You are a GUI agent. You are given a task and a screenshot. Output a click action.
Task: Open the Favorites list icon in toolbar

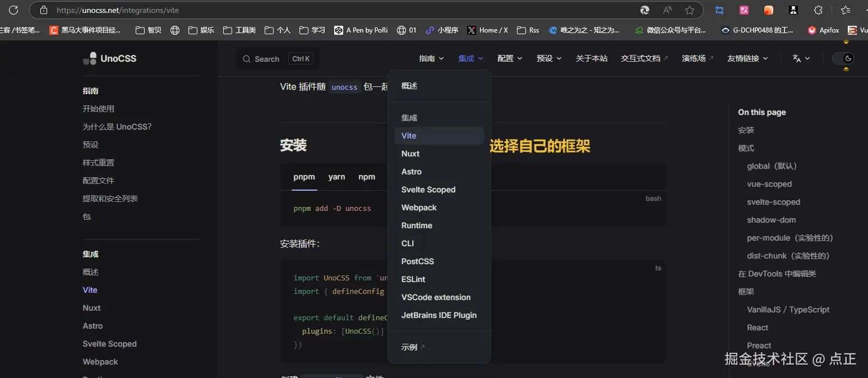click(846, 10)
